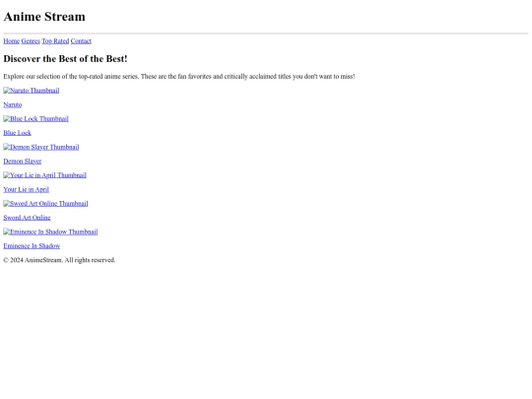Go to the Genres page link
Screen dimensions: 532x399
31,41
